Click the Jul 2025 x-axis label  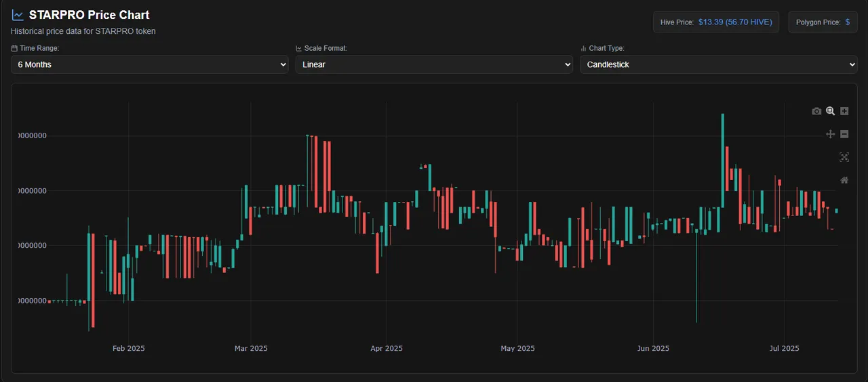click(784, 349)
